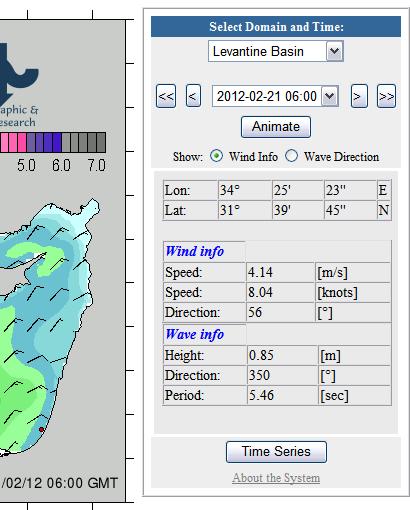410x510 pixels.
Task: Follow the About the System link
Action: (276, 478)
